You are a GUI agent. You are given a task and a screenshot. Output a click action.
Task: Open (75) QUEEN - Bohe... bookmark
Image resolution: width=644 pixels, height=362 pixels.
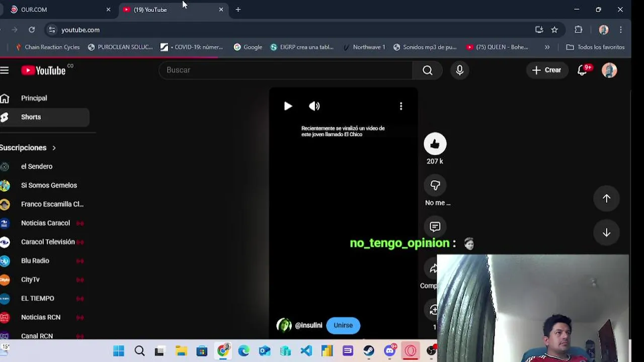[497, 47]
